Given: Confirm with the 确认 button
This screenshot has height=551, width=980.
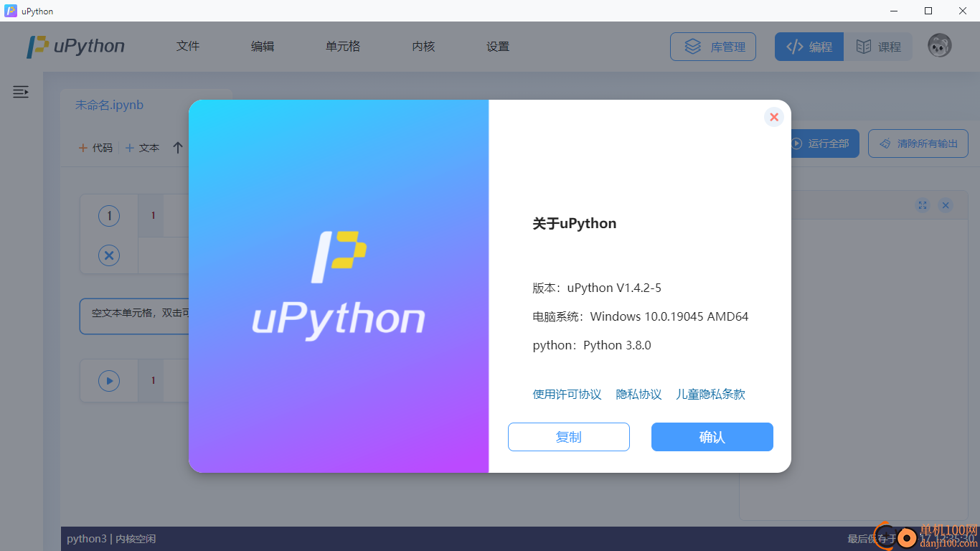Looking at the screenshot, I should point(712,437).
